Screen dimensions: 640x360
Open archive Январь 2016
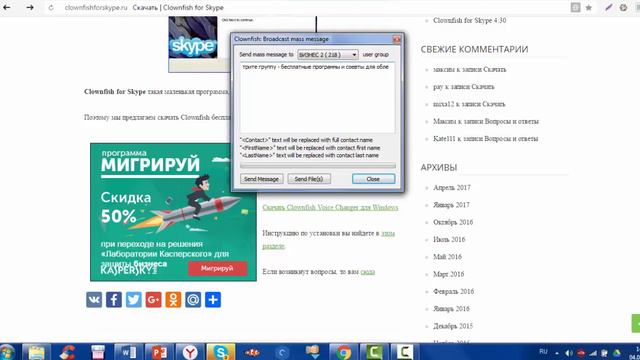click(451, 309)
